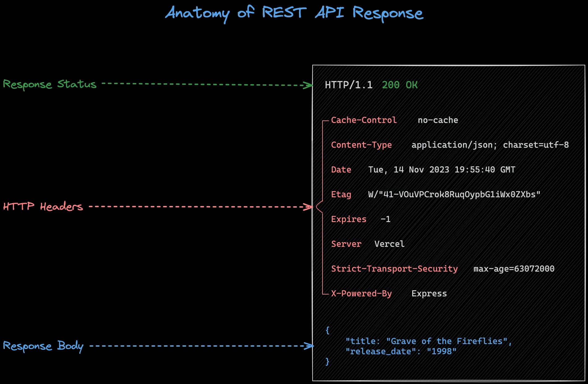Click the Cache-Control header name
The width and height of the screenshot is (588, 384).
point(364,120)
